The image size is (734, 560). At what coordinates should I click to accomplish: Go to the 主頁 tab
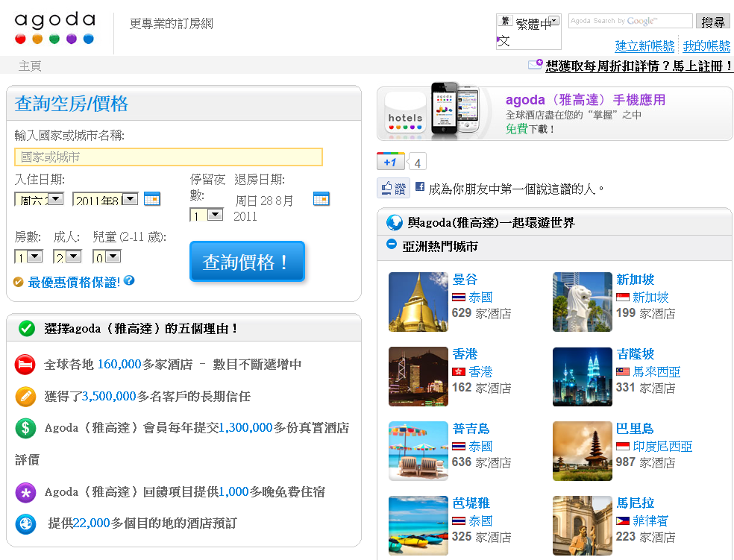point(30,66)
